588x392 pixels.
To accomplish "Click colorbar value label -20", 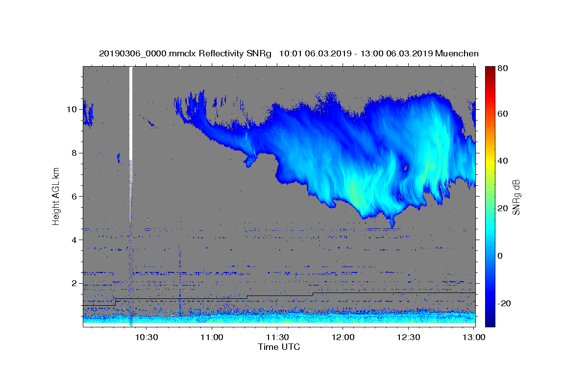I will pyautogui.click(x=504, y=303).
